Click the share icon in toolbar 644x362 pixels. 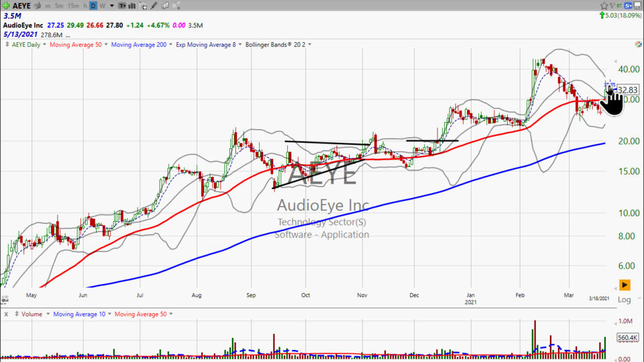[176, 6]
